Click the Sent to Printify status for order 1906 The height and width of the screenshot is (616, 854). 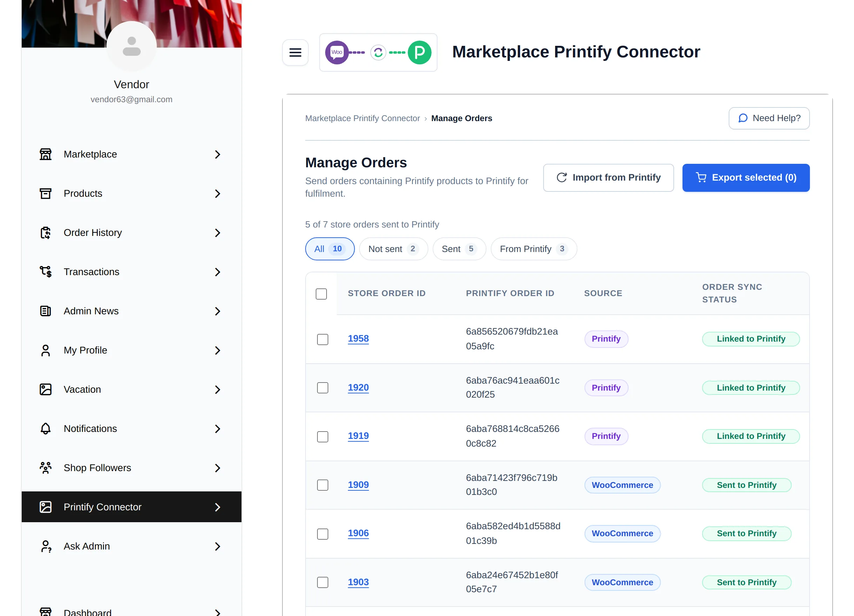(746, 533)
